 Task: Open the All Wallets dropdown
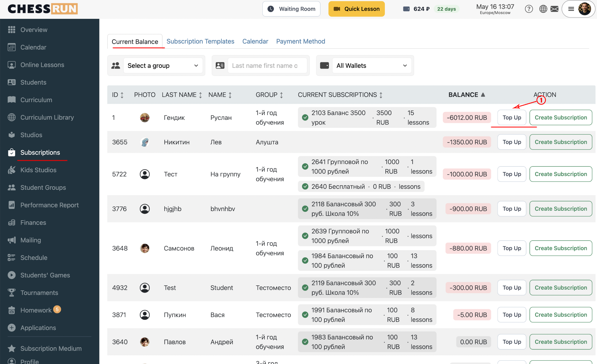click(x=372, y=65)
